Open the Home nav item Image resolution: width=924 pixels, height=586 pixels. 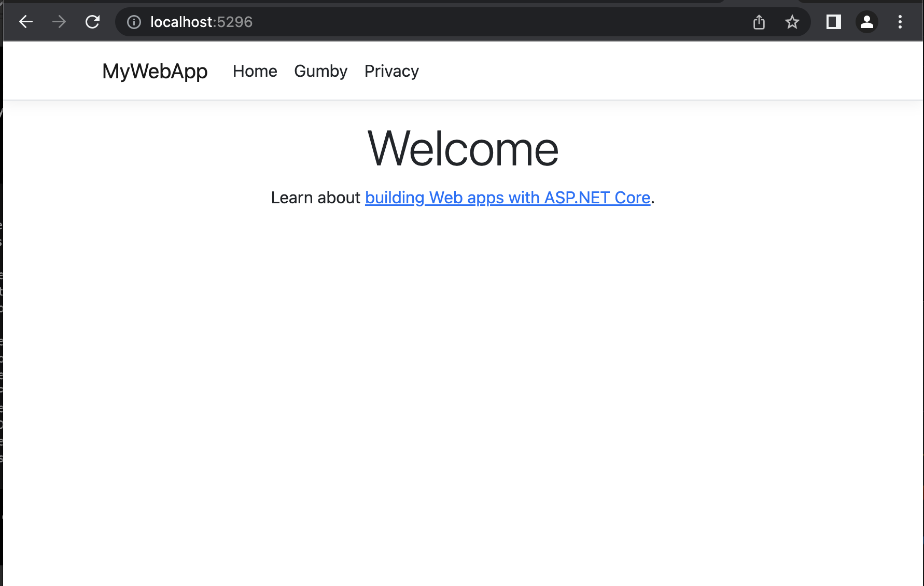click(x=255, y=71)
